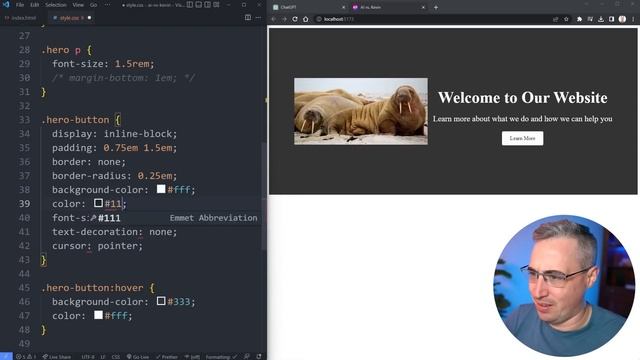Click the Formatting status item

coord(221,357)
